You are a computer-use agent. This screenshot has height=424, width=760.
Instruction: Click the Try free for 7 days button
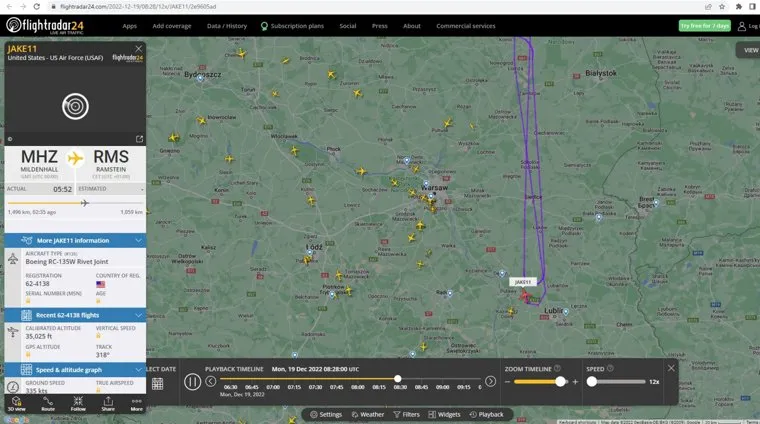[x=704, y=26]
